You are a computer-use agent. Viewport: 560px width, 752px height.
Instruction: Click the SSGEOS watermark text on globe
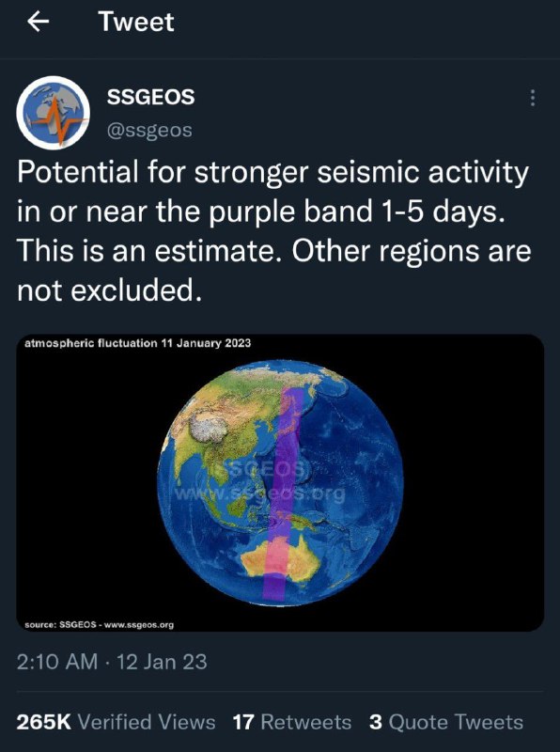tap(270, 468)
